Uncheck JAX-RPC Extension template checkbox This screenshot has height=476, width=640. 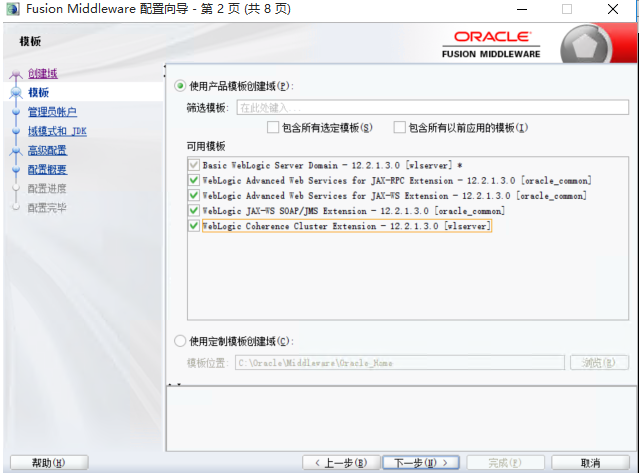click(x=194, y=180)
